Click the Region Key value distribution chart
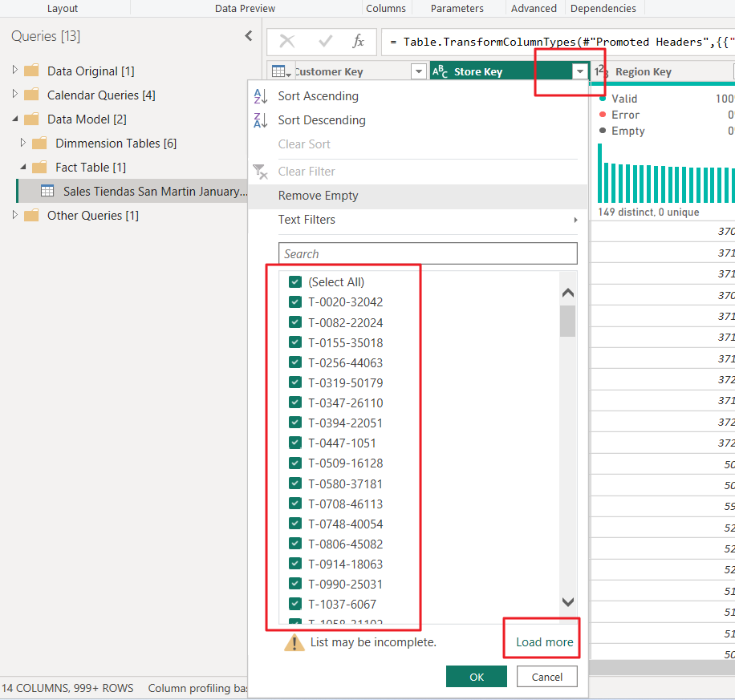 point(666,173)
